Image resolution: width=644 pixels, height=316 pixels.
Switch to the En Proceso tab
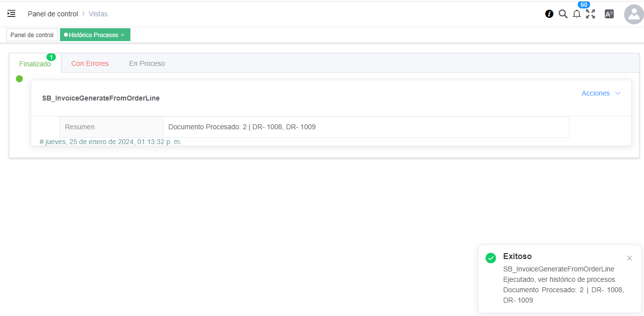pos(147,63)
